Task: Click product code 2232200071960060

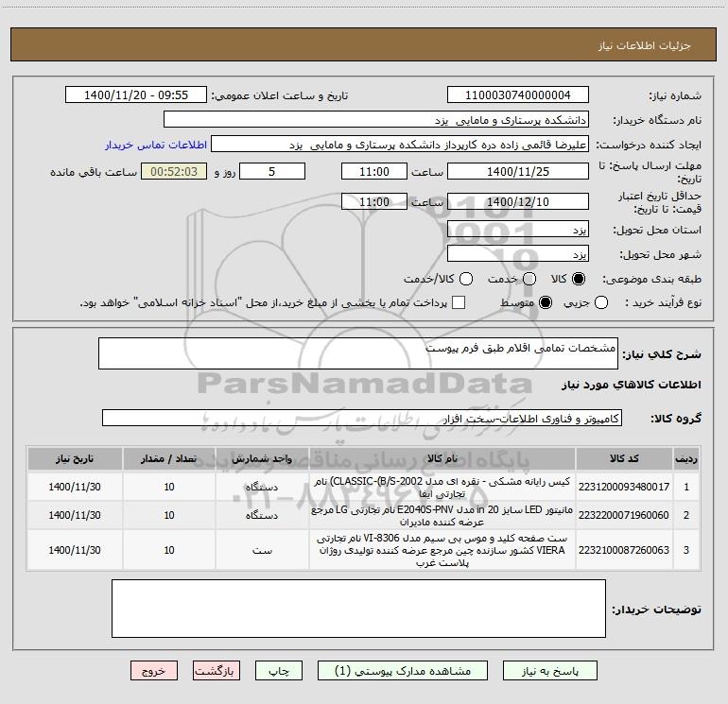Action: click(624, 515)
